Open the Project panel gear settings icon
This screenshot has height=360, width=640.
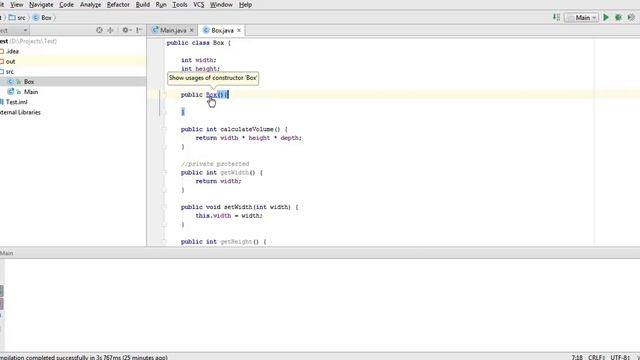[126, 30]
